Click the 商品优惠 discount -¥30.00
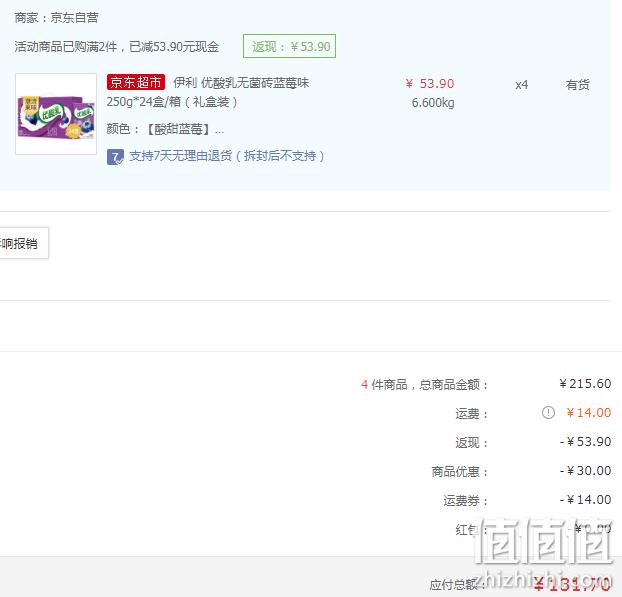 [586, 470]
